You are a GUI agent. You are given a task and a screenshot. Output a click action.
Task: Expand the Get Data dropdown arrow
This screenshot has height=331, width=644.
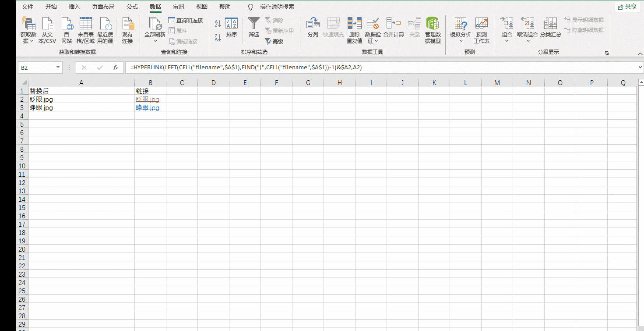(32, 41)
